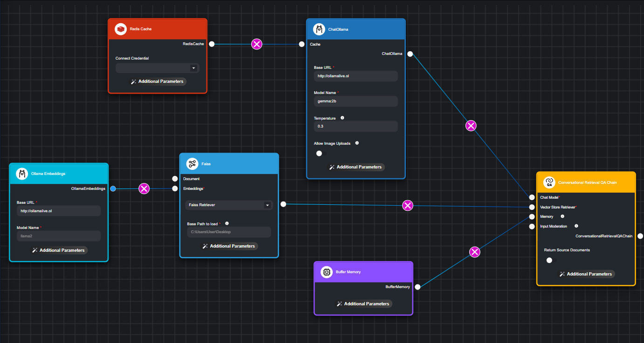Click the Chat Model input anchor
This screenshot has height=343, width=644.
532,197
